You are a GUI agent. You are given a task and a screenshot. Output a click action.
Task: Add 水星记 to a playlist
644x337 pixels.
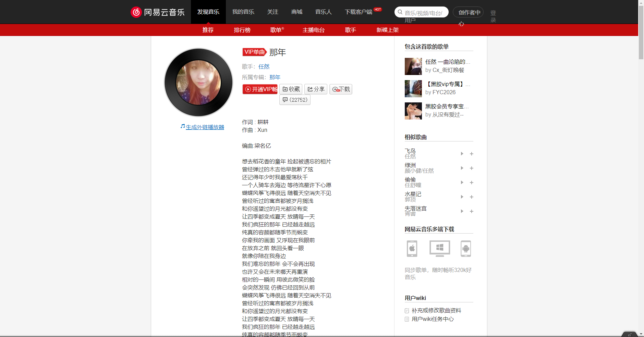pos(472,197)
